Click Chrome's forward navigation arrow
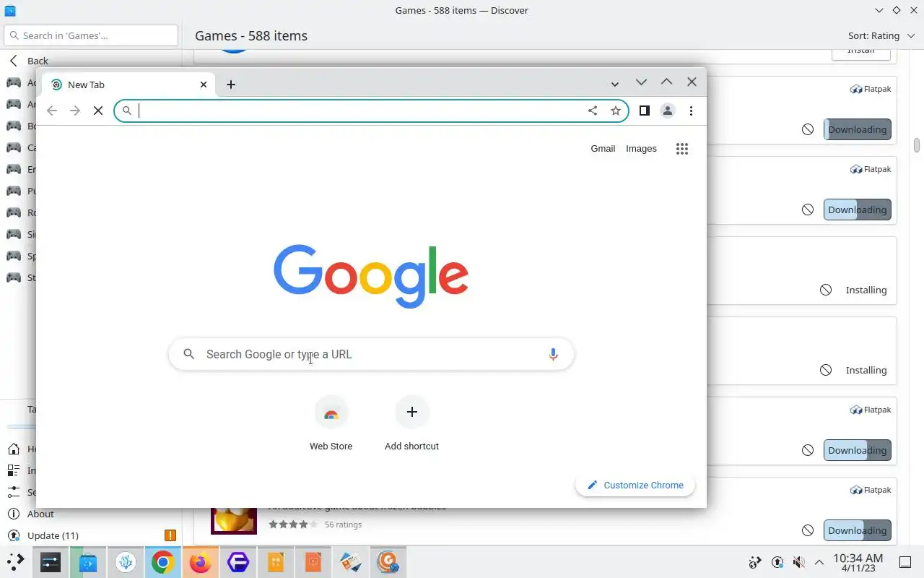Viewport: 924px width, 578px height. [75, 111]
